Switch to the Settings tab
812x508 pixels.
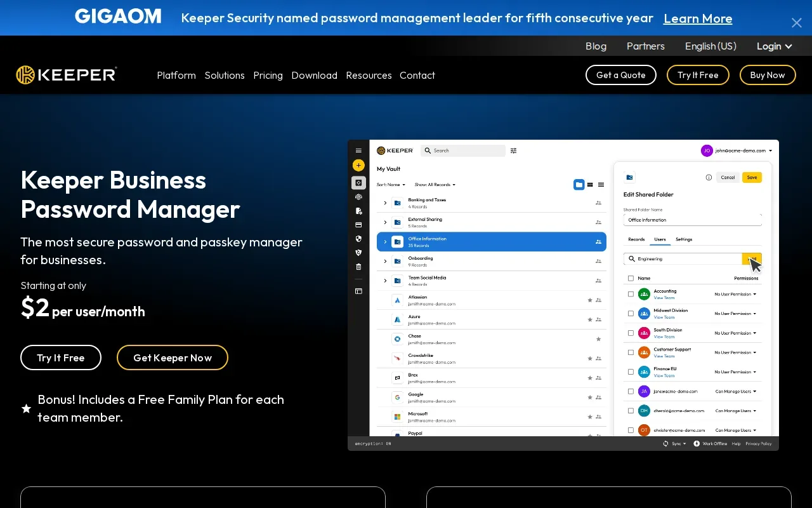click(x=684, y=239)
